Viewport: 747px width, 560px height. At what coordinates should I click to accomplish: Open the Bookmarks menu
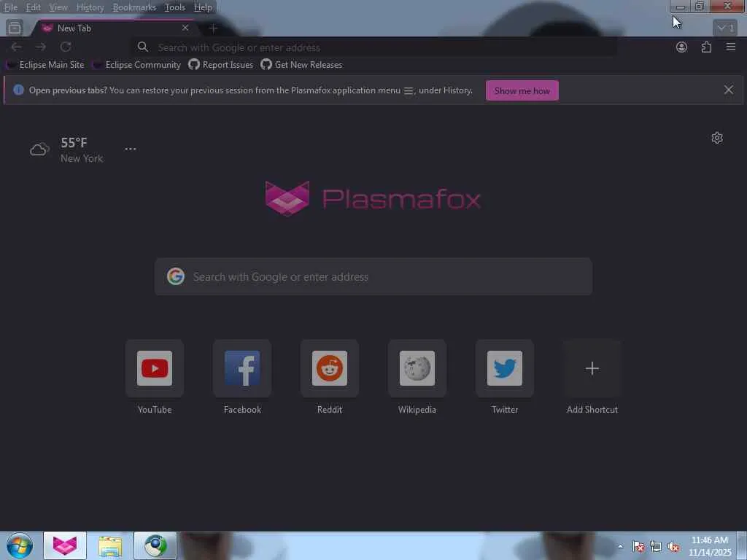pyautogui.click(x=134, y=7)
